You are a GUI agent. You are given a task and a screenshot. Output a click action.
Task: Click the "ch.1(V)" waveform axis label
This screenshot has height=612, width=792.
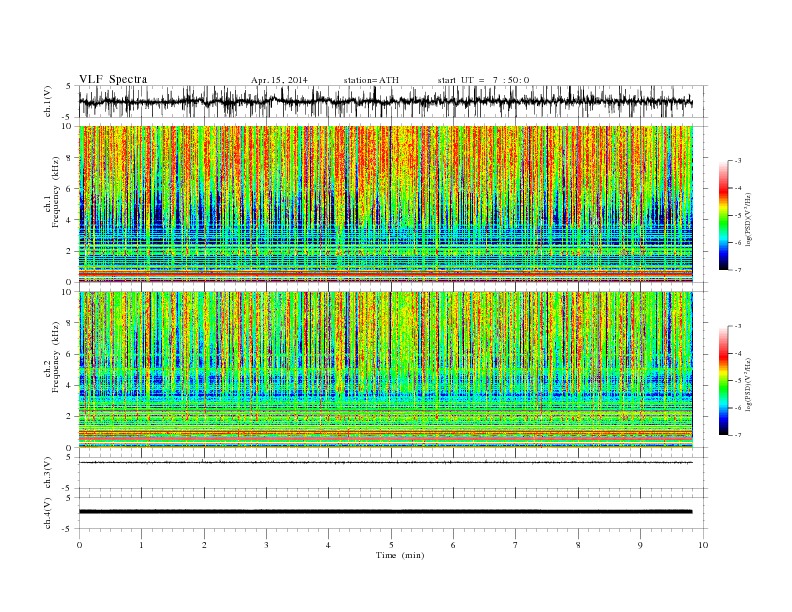47,101
